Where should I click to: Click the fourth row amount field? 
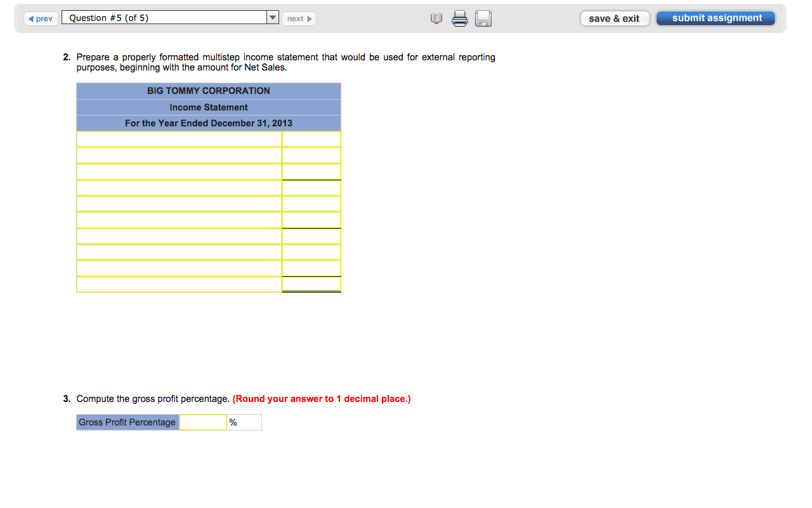[x=311, y=188]
